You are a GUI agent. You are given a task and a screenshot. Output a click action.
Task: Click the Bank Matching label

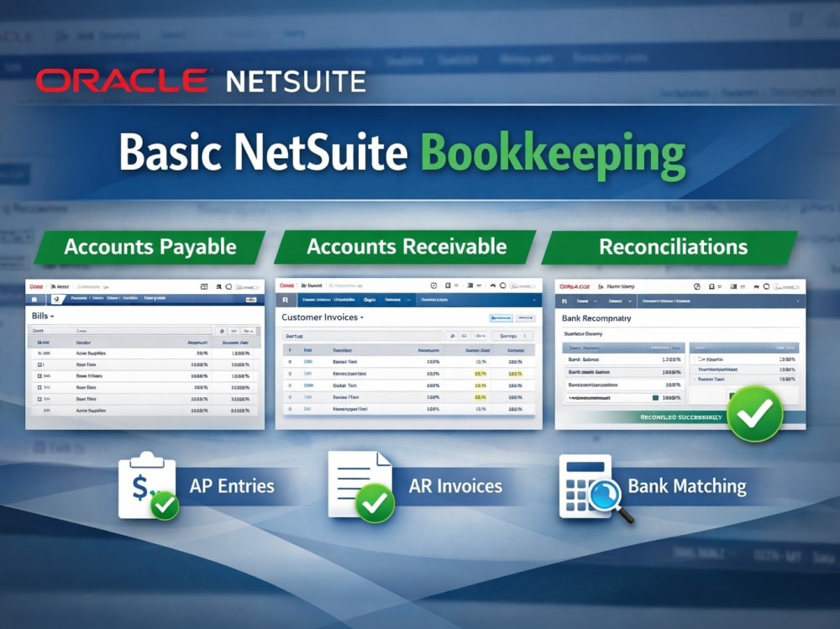687,486
